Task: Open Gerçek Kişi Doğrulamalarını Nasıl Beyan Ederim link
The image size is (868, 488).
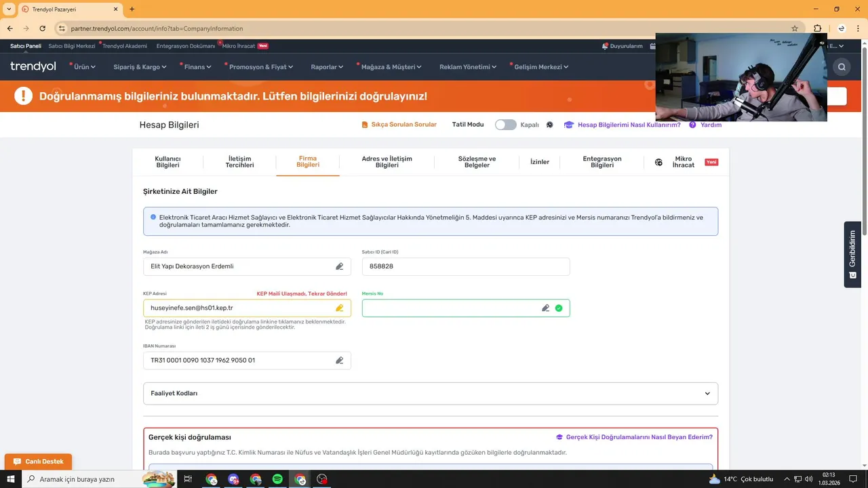Action: 634,437
